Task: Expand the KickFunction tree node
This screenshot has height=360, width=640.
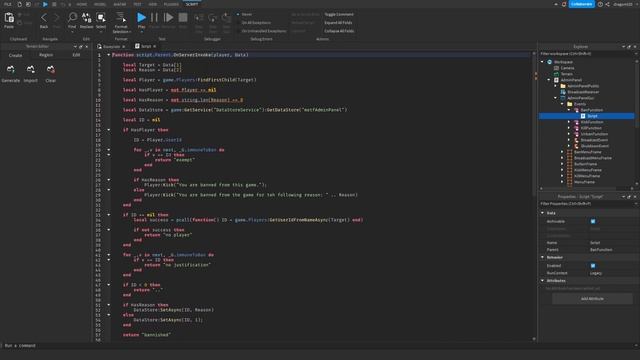Action: (569, 122)
